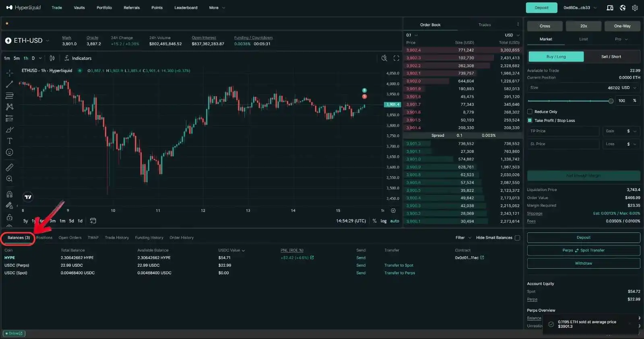This screenshot has height=339, width=644.
Task: Select the 5d chart range
Action: click(71, 221)
